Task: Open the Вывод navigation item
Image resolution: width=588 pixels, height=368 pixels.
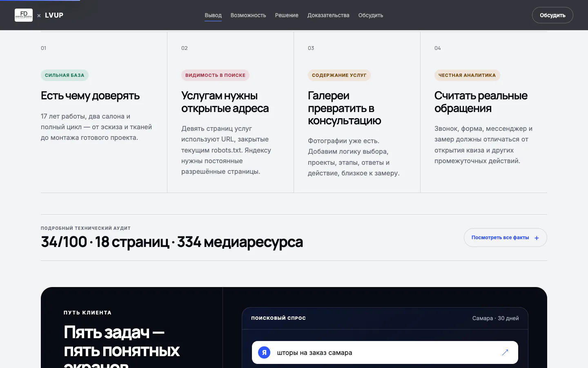Action: tap(213, 15)
